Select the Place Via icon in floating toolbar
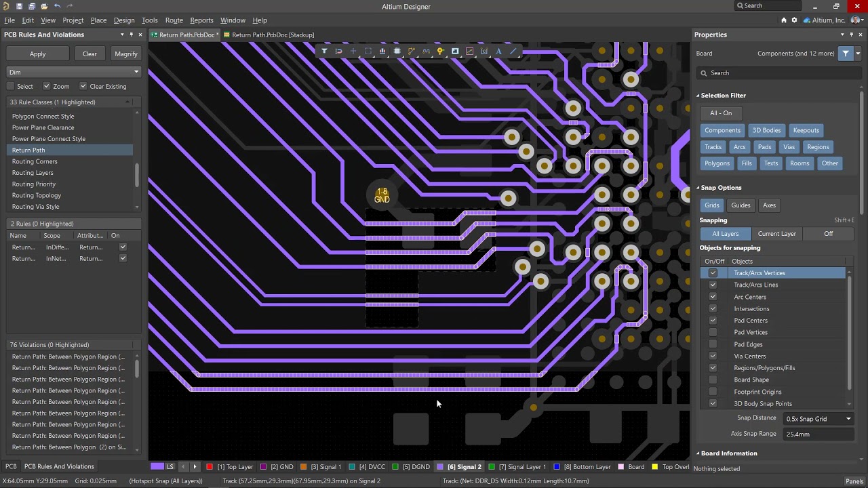Screen dimensions: 868x488 point(440,51)
